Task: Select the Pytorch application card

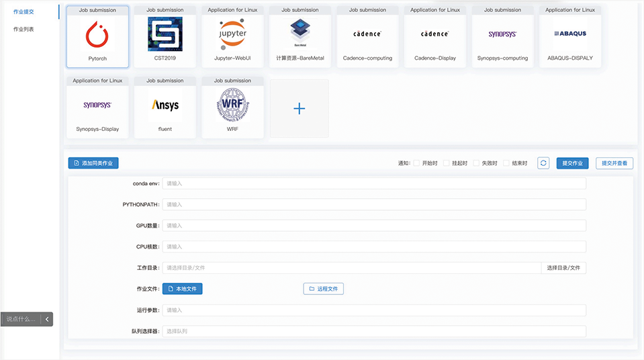Action: click(x=97, y=36)
